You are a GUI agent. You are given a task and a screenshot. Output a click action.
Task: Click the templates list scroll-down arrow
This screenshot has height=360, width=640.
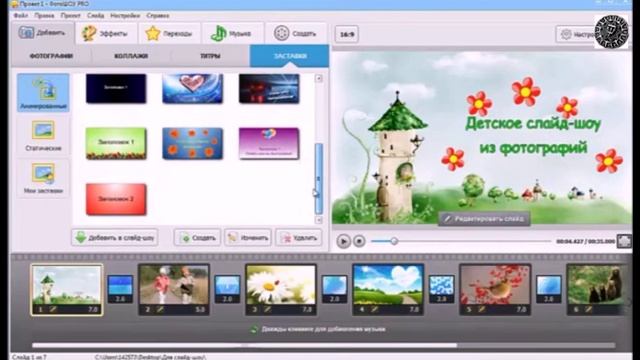319,220
